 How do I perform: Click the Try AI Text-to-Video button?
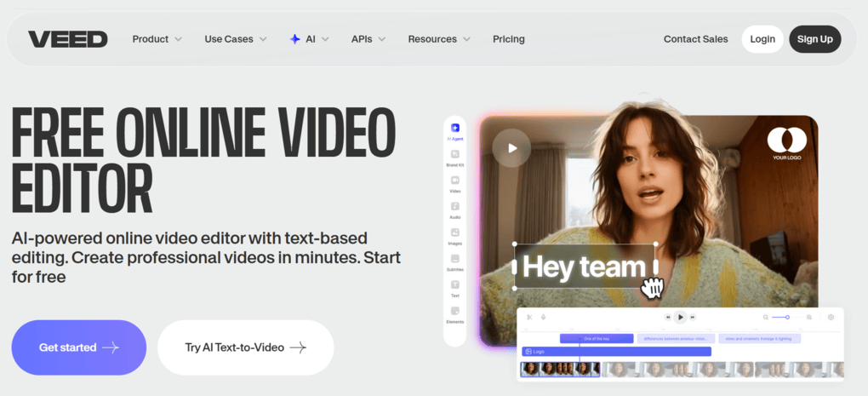(x=246, y=347)
